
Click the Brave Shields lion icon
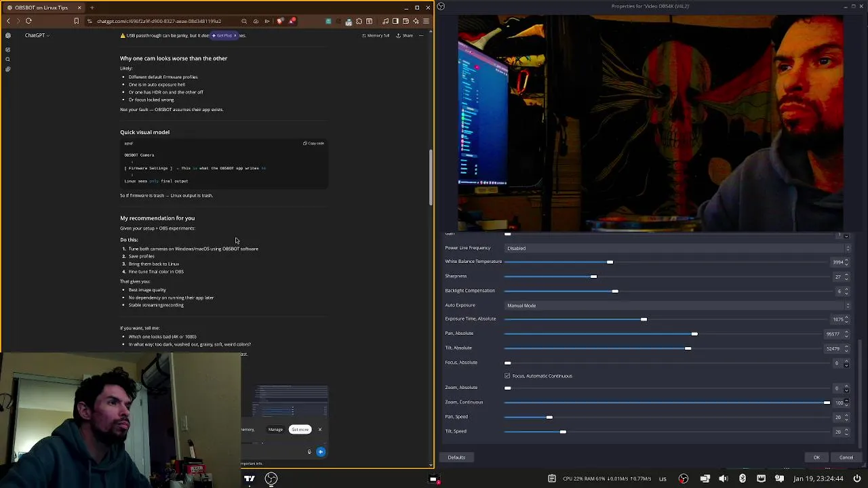280,21
